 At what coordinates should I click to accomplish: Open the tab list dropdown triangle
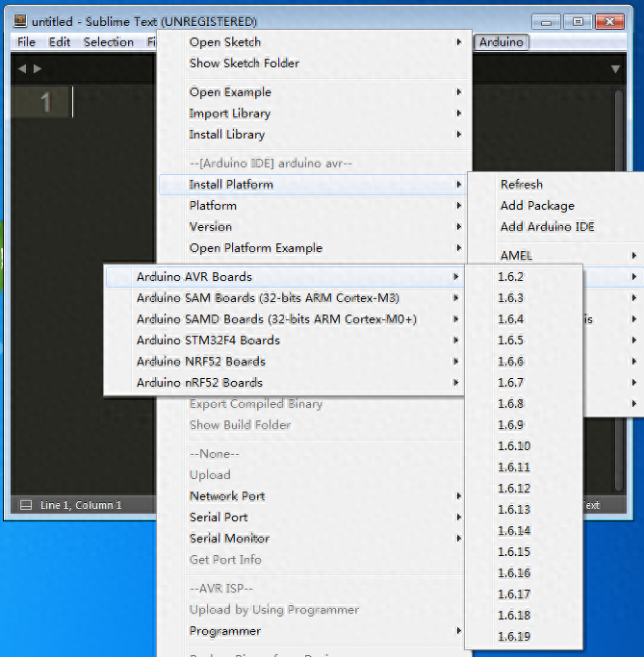pyautogui.click(x=615, y=68)
